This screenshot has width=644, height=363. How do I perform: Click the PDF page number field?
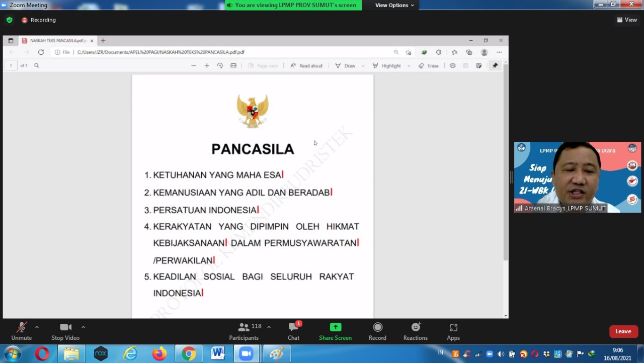click(x=11, y=65)
